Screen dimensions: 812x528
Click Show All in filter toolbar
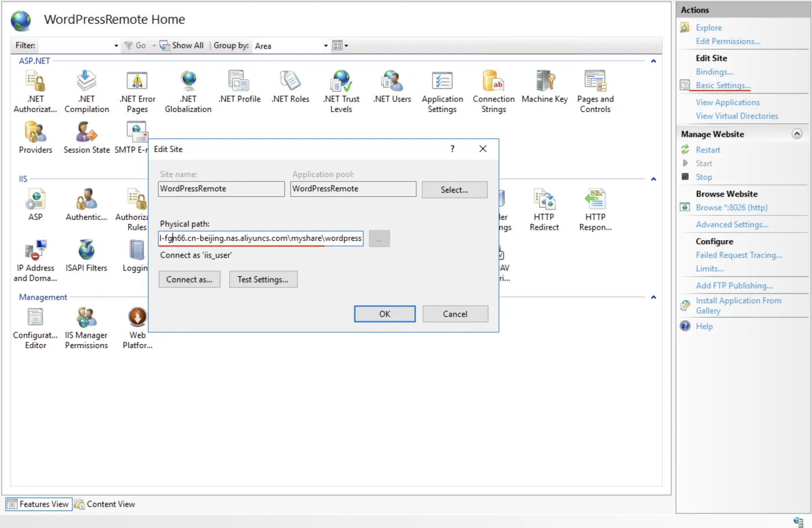click(x=182, y=46)
